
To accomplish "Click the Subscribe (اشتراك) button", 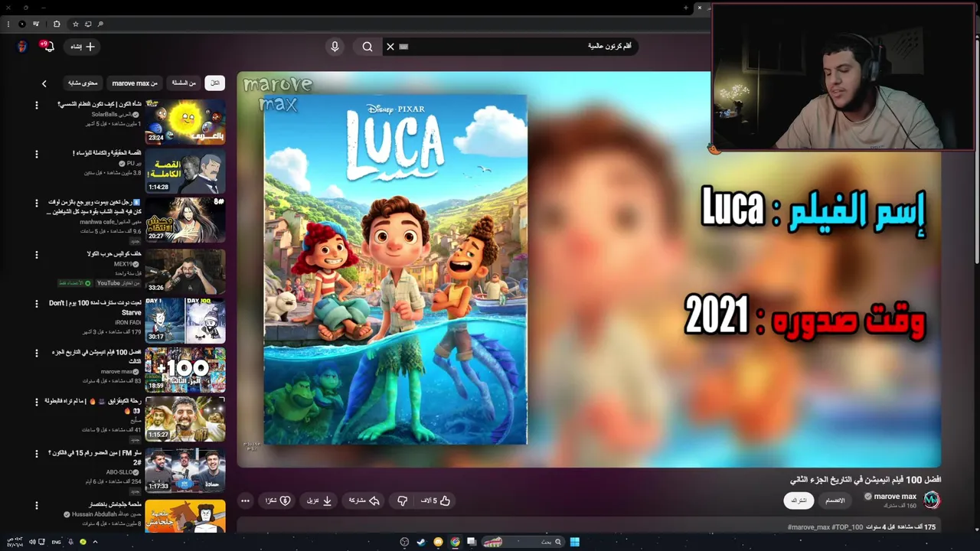I will point(799,500).
